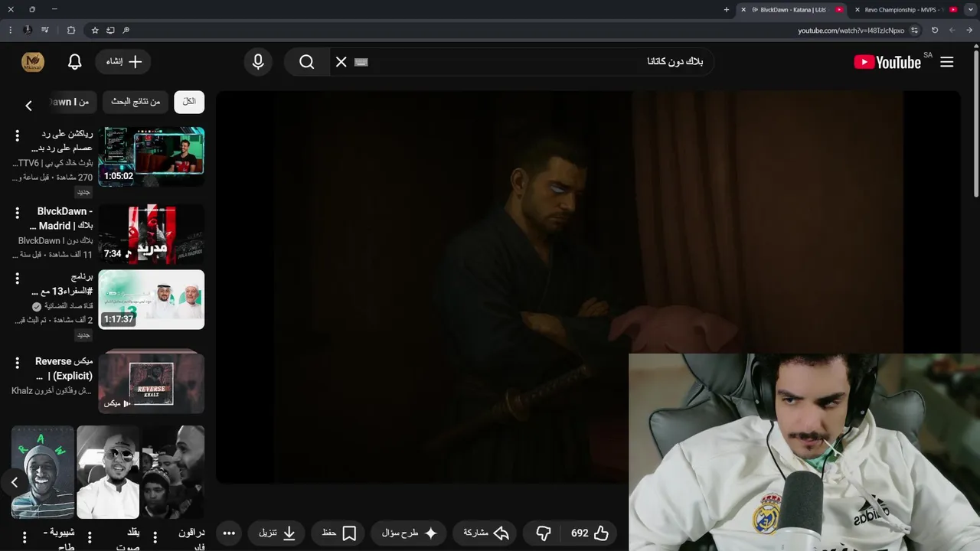Open more actions ellipsis below the video
This screenshot has width=980, height=551.
tap(229, 533)
